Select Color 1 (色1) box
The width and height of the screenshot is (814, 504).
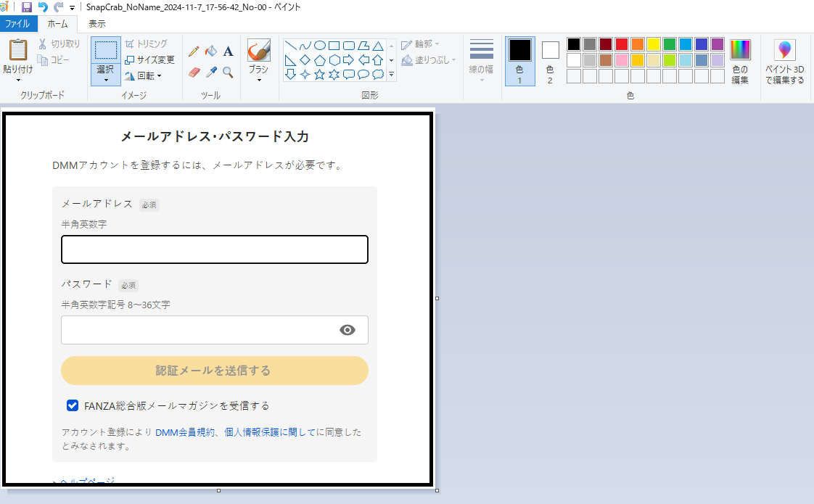519,61
